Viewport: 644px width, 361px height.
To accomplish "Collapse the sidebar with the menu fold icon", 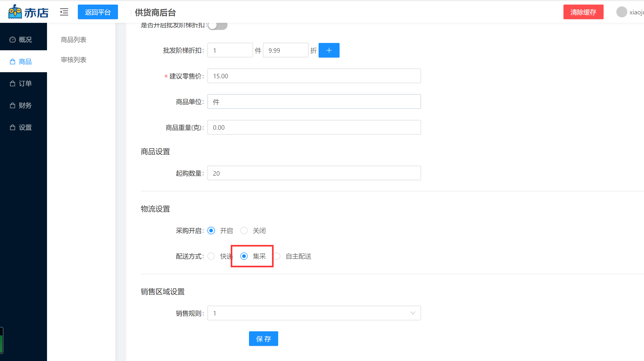I will [64, 12].
